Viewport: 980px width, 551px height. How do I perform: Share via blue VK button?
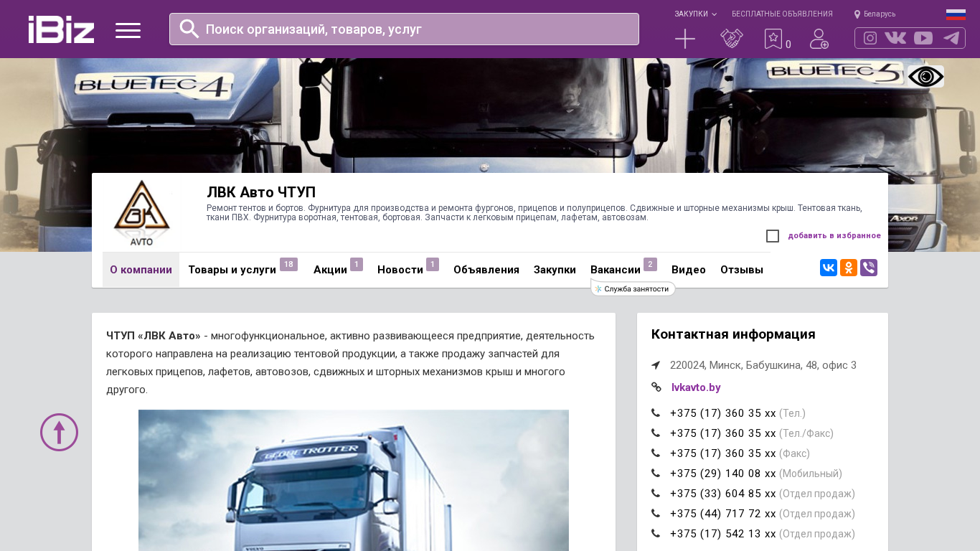[x=829, y=268]
